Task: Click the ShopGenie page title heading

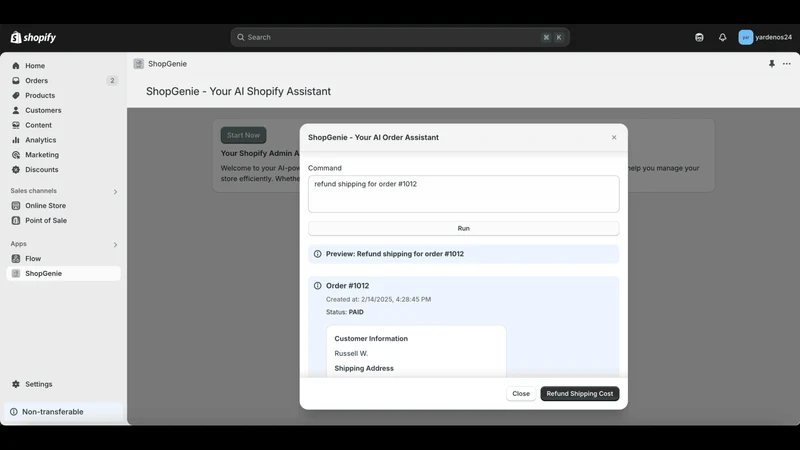Action: point(238,91)
